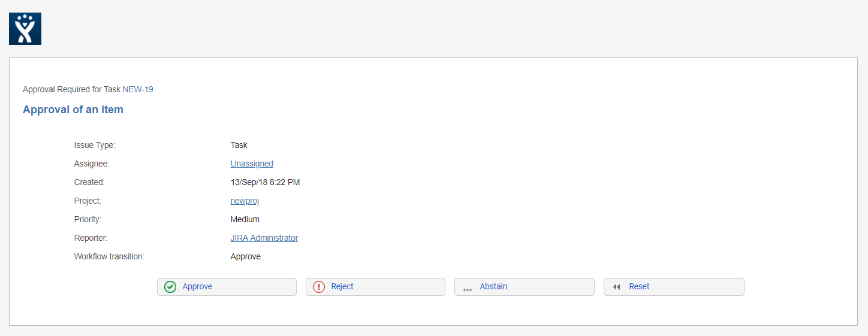Click the 'Medium' priority value

click(245, 219)
